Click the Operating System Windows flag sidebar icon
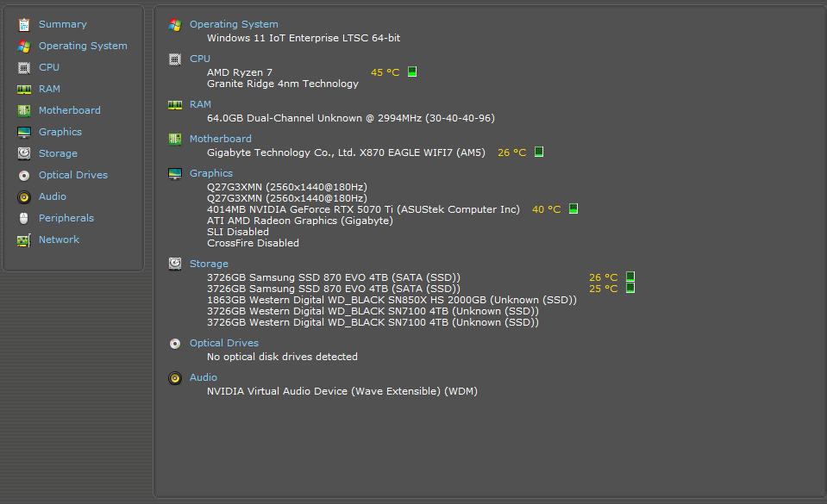This screenshot has width=827, height=504. pos(24,47)
